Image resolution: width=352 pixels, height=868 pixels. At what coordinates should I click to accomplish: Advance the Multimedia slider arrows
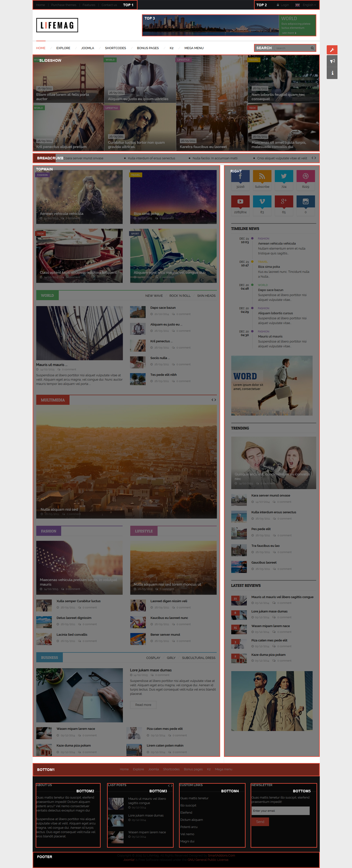click(x=213, y=400)
